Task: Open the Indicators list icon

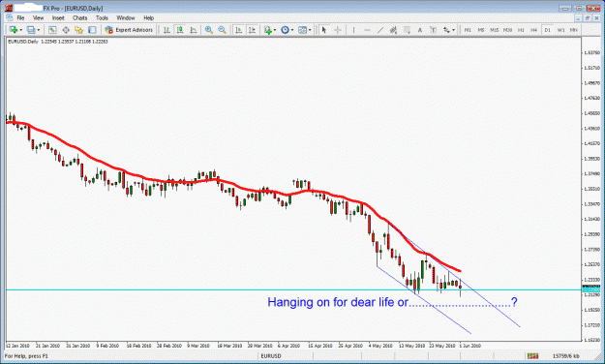Action: (268, 30)
